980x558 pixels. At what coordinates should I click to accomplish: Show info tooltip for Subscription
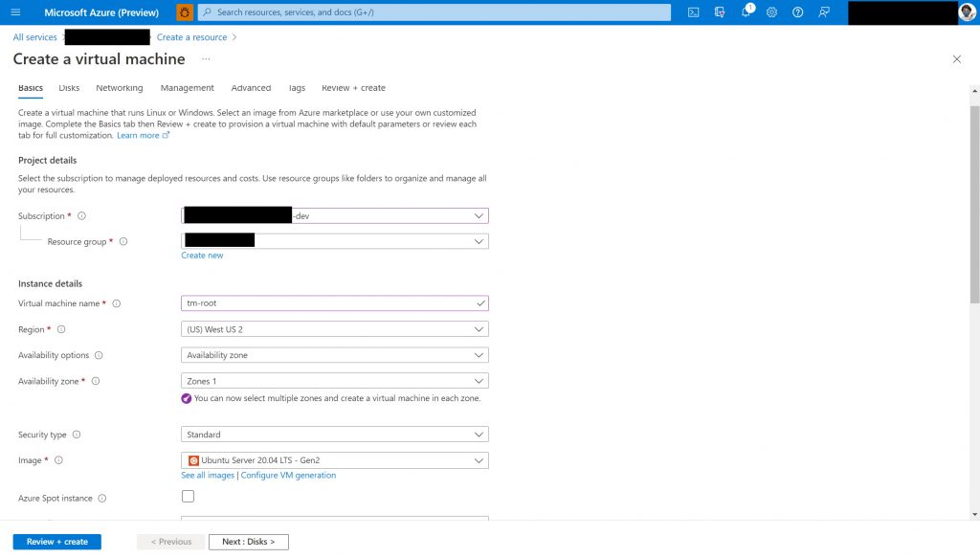[x=82, y=215]
